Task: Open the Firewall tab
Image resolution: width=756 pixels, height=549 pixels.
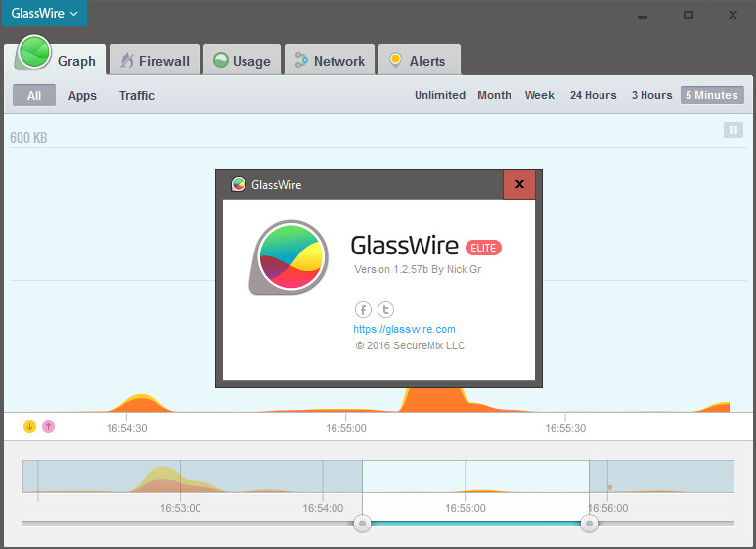Action: coord(155,61)
